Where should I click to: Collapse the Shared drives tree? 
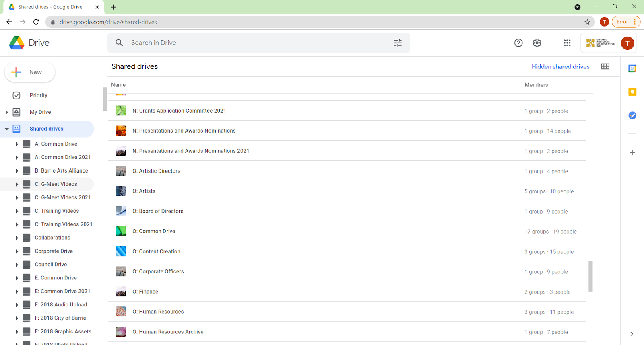tap(7, 129)
